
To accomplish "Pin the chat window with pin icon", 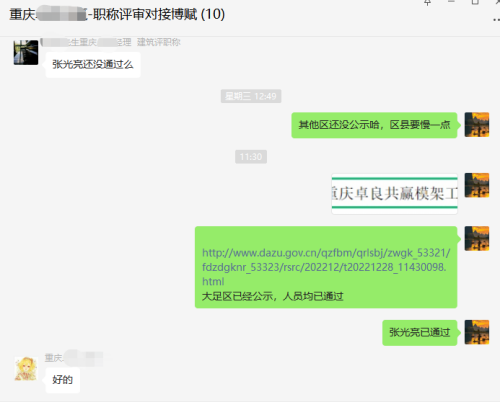I will pos(427,2).
